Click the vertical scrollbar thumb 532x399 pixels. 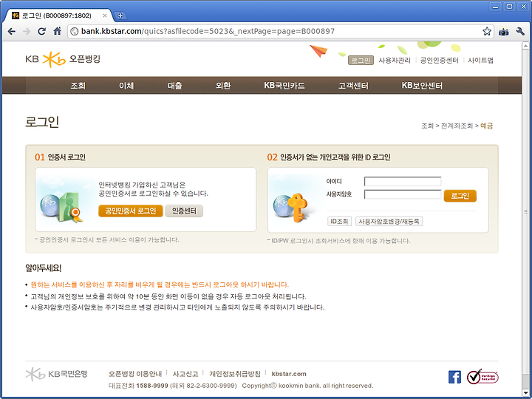(526, 212)
